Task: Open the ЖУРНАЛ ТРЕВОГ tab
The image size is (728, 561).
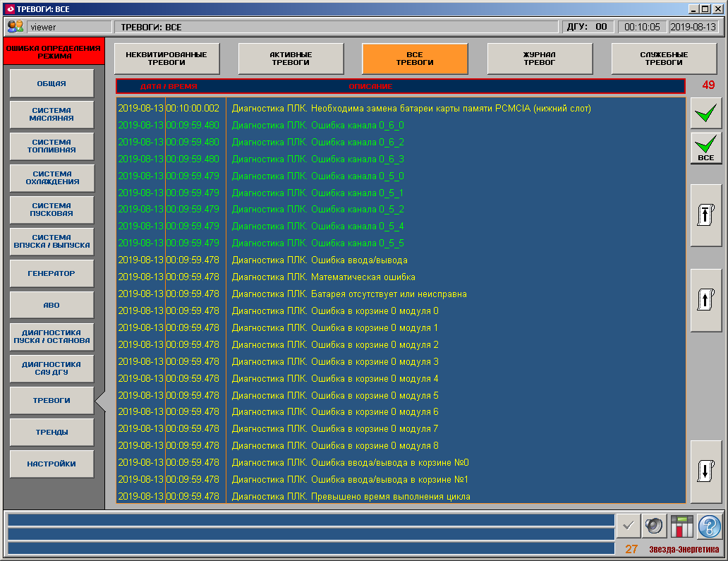Action: (x=540, y=59)
